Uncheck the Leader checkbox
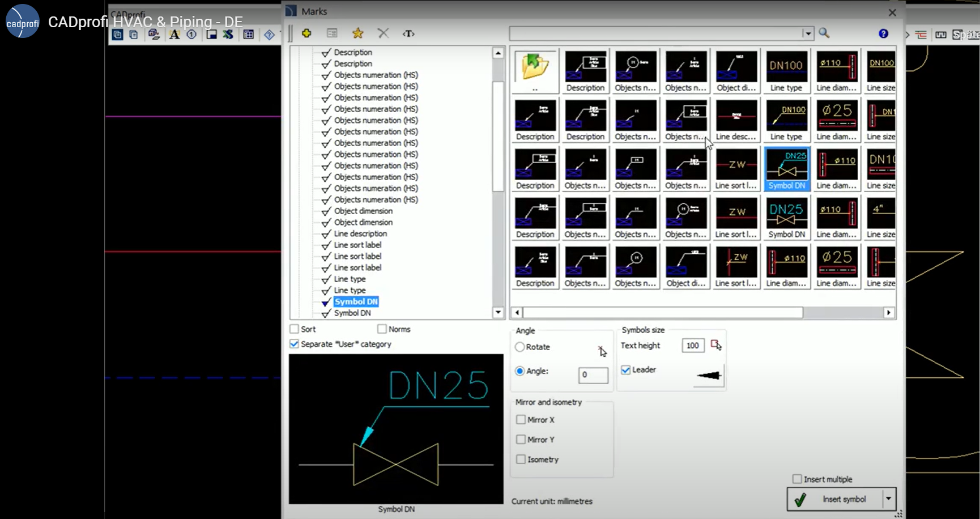 coord(626,370)
